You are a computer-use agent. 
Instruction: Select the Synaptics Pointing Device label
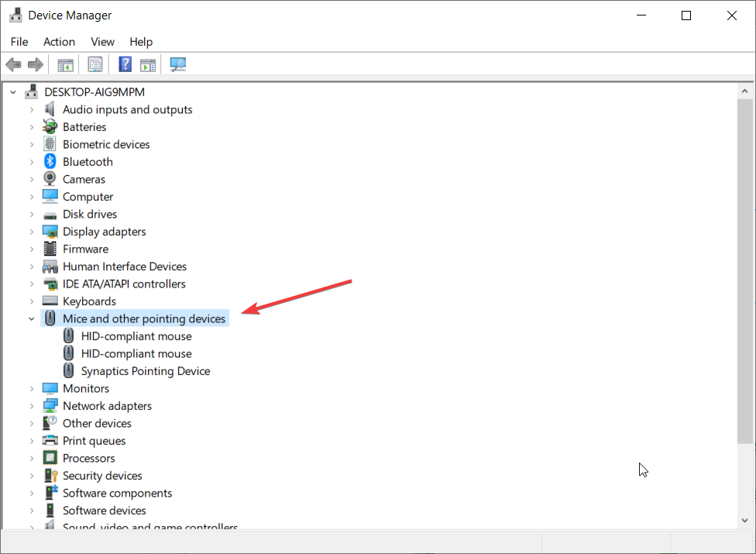point(146,371)
